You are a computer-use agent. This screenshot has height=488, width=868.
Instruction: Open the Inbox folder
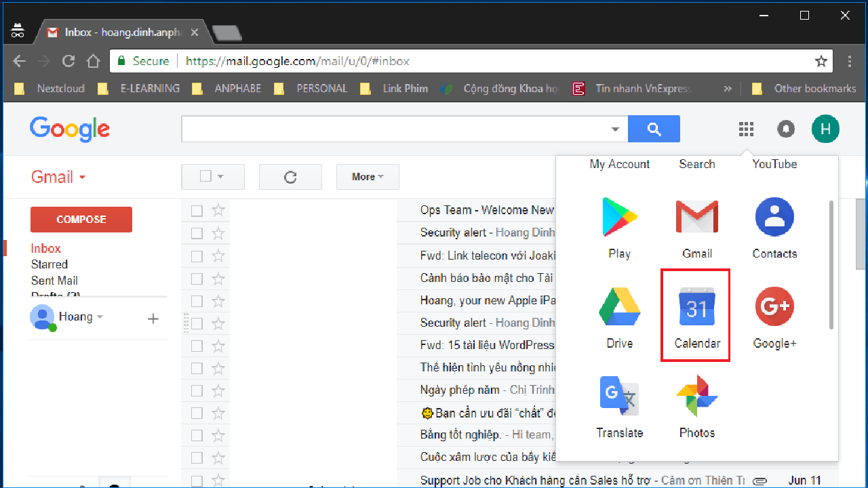45,248
